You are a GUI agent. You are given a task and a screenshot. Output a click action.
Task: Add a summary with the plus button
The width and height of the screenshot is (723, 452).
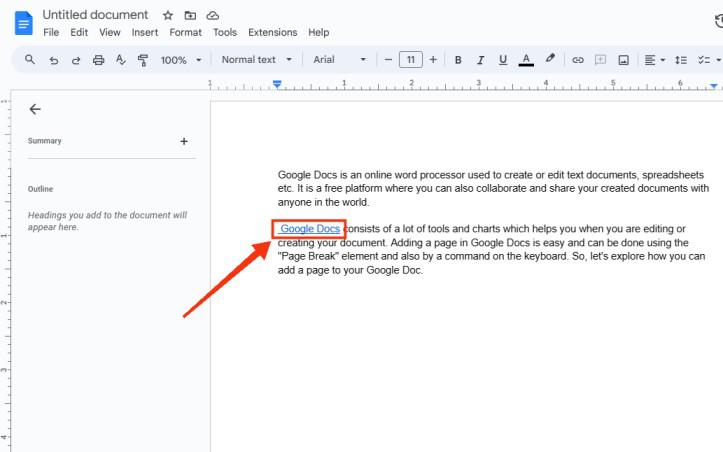[x=184, y=141]
